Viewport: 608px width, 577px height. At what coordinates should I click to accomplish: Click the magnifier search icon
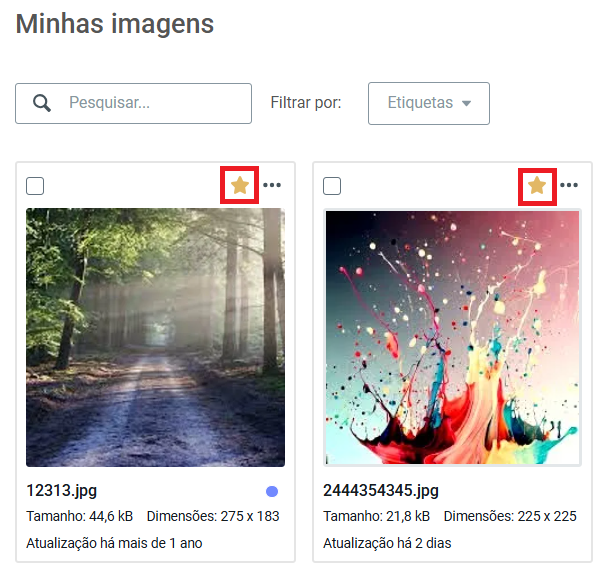click(x=42, y=103)
